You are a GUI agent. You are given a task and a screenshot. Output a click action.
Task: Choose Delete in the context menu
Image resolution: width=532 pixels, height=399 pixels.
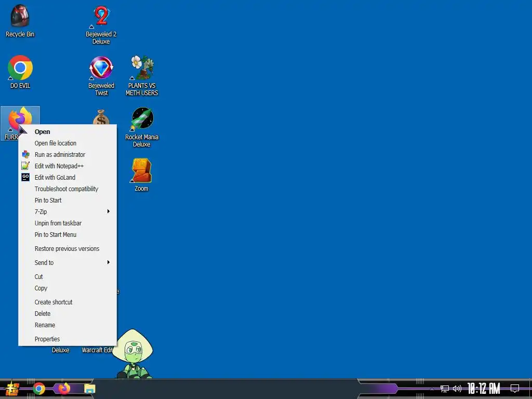pos(67,314)
